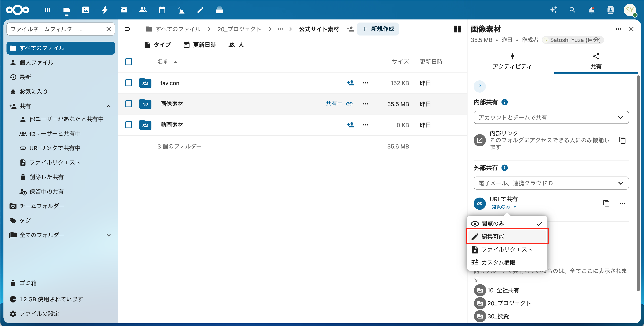Image resolution: width=644 pixels, height=326 pixels.
Task: Open 20_プロジェクト from the breadcrumb
Action: (239, 29)
